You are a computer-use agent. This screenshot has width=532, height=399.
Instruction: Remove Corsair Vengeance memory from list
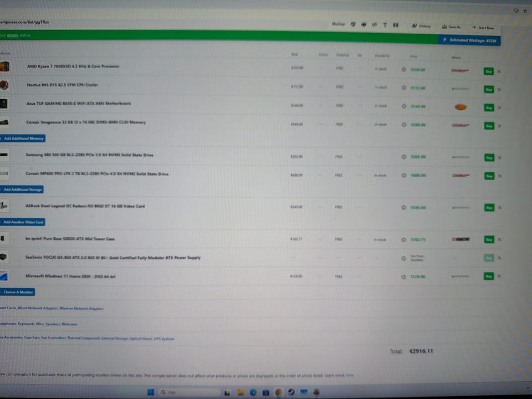click(x=499, y=126)
